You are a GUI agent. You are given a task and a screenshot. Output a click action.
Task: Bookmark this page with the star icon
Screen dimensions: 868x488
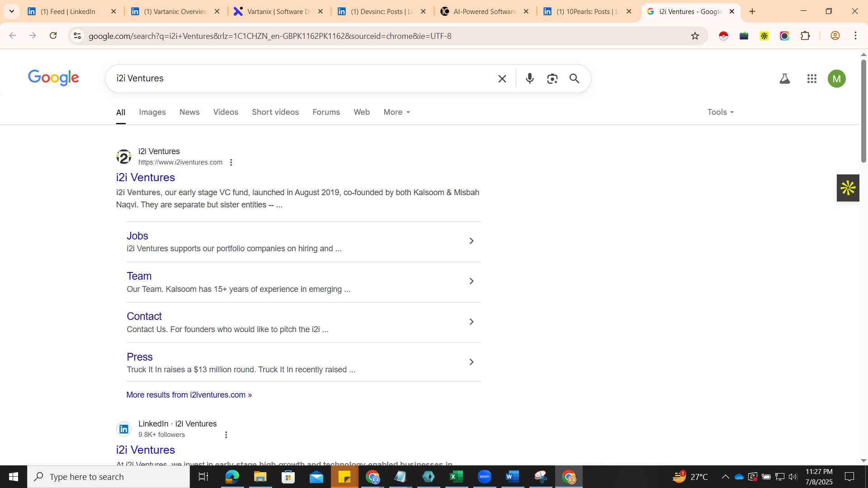tap(695, 36)
